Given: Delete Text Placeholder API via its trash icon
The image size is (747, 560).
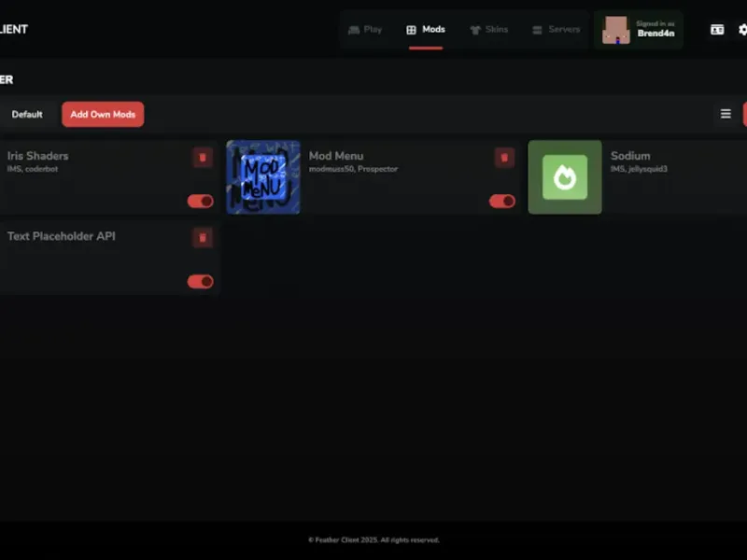Looking at the screenshot, I should coord(203,238).
